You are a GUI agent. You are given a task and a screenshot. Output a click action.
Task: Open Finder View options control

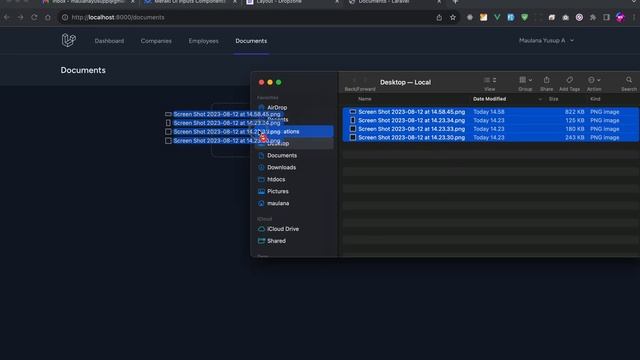(490, 80)
